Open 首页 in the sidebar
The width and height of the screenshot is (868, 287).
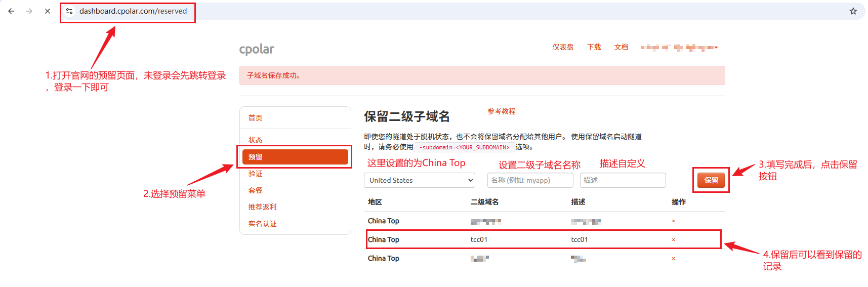click(255, 118)
